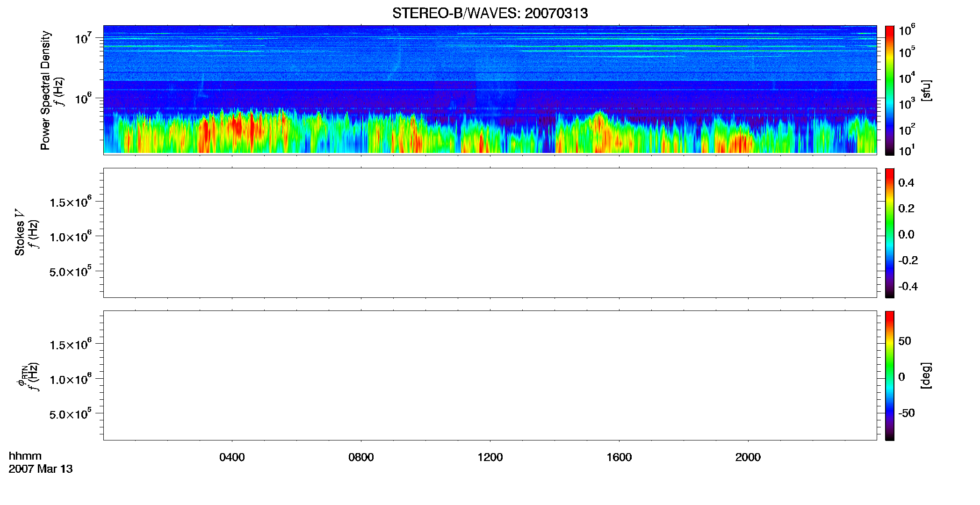
Task: Click the Power Spectral Density axis label
Action: pos(45,90)
